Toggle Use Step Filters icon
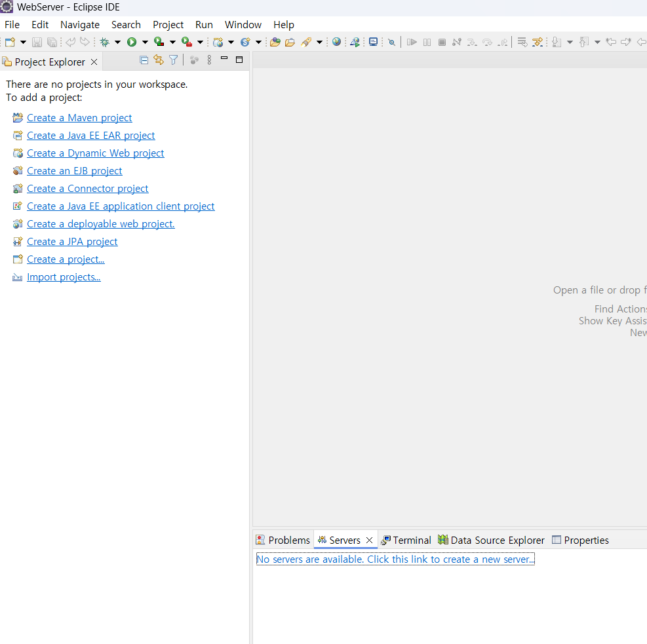The height and width of the screenshot is (644, 647). coord(538,42)
